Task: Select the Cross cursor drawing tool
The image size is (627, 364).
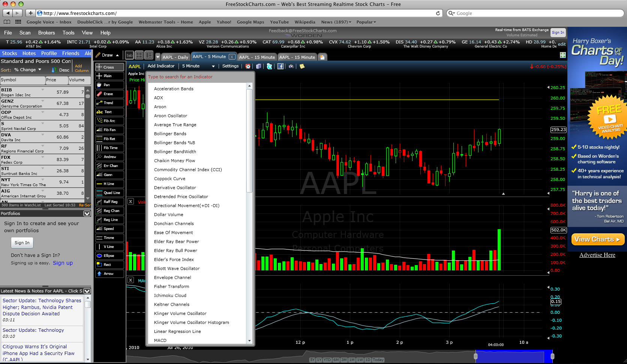Action: click(109, 67)
